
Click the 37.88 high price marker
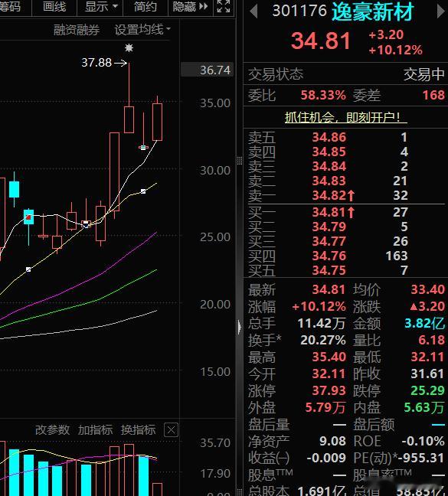96,63
